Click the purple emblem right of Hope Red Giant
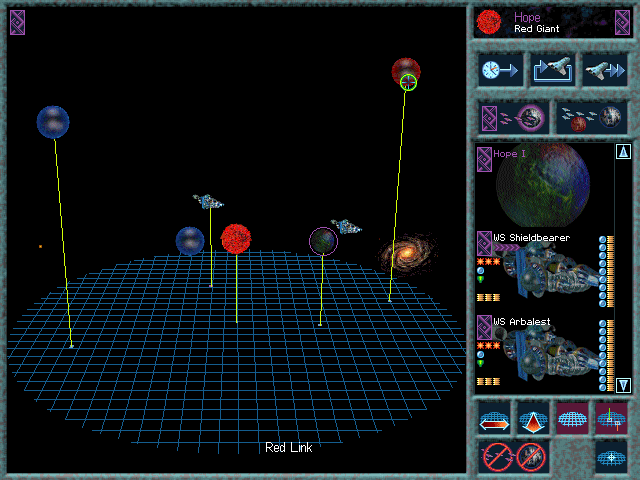 622,22
